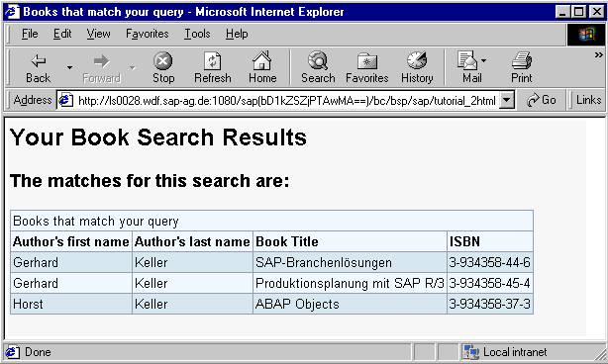Open the View menu
This screenshot has width=608, height=364.
tap(98, 34)
